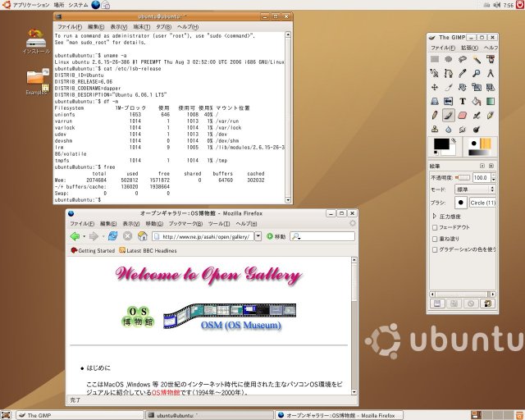
Task: Open terminal ファイル(F) menu
Action: [x=70, y=27]
